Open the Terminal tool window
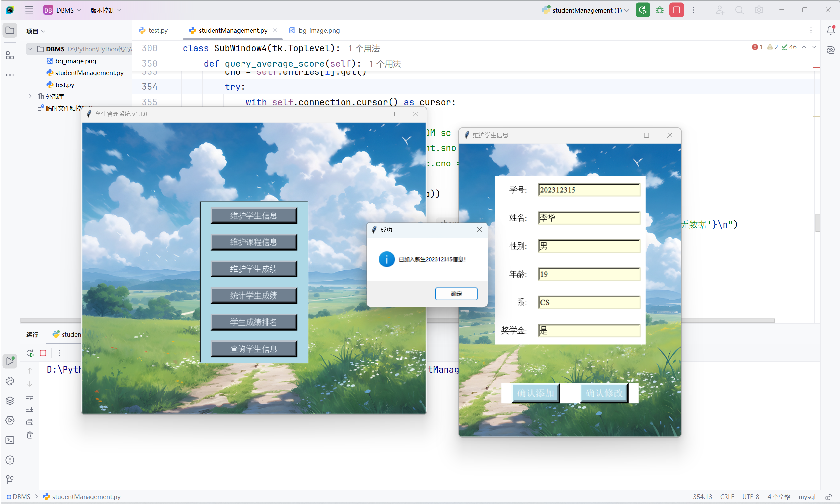840x504 pixels. (x=10, y=440)
